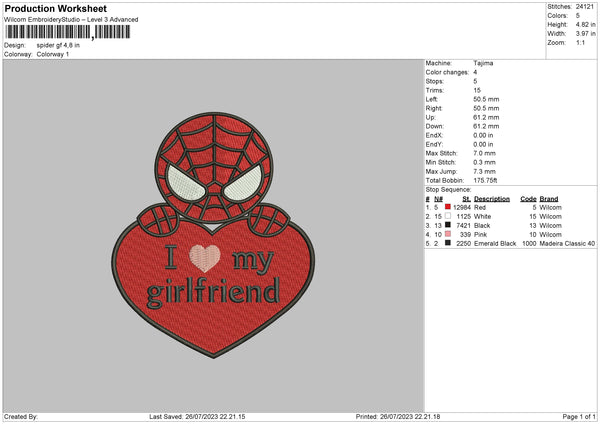Click the Height value 4.82 in
The image size is (600, 424).
tap(585, 24)
